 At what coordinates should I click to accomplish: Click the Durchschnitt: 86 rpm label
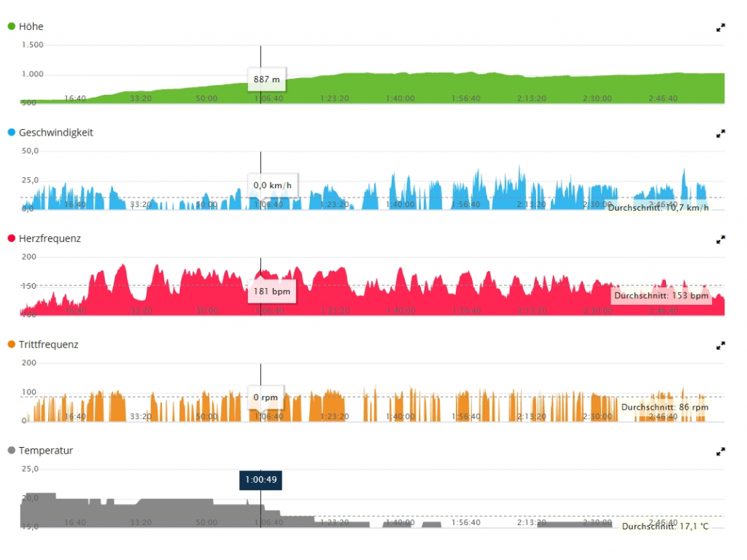pos(665,407)
